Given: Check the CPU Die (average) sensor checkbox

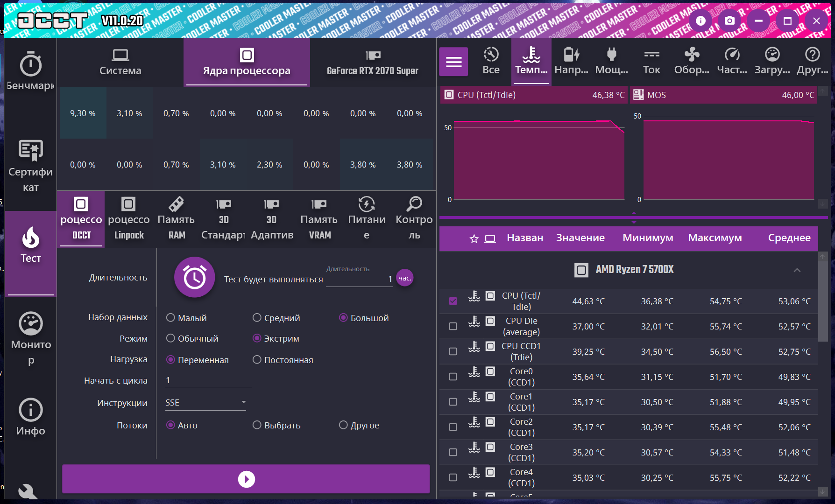Looking at the screenshot, I should click(453, 326).
